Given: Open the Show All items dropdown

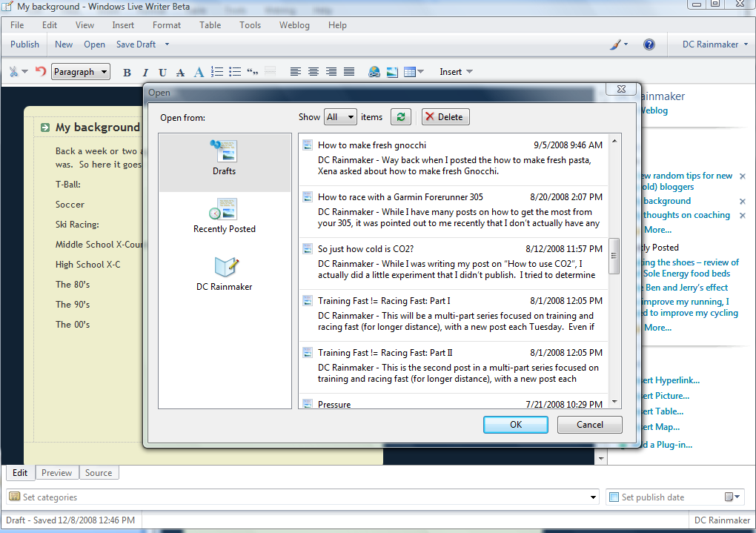Looking at the screenshot, I should click(x=340, y=116).
